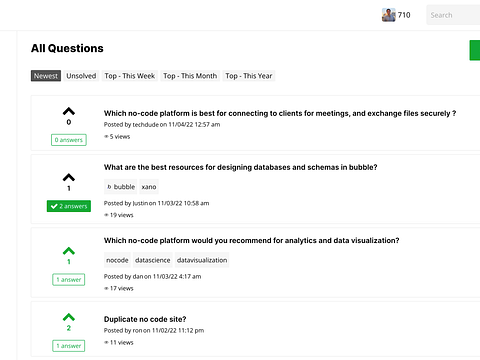The image size is (480, 360).
Task: Show Top - This Month questions
Action: (x=190, y=76)
